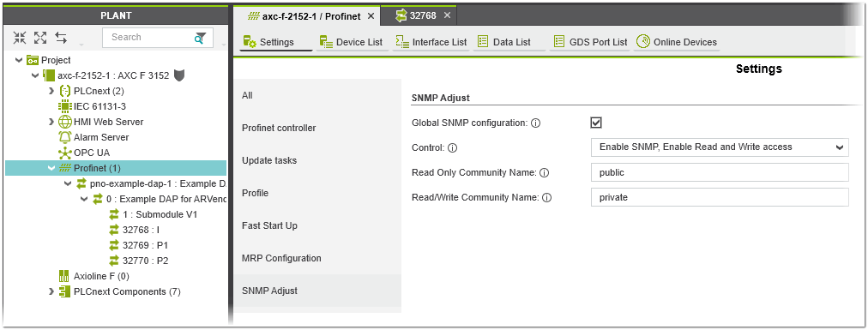Click the Read Only Community Name field
Image resolution: width=868 pixels, height=330 pixels.
(x=720, y=172)
